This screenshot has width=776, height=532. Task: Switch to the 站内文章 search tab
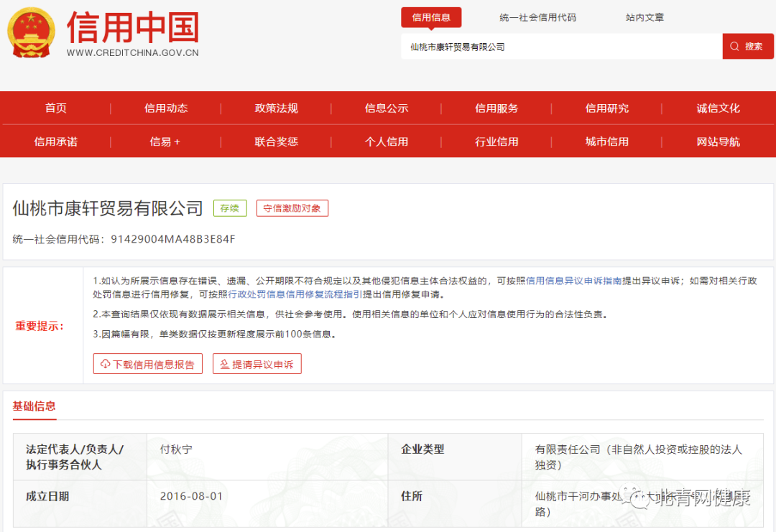(x=645, y=17)
